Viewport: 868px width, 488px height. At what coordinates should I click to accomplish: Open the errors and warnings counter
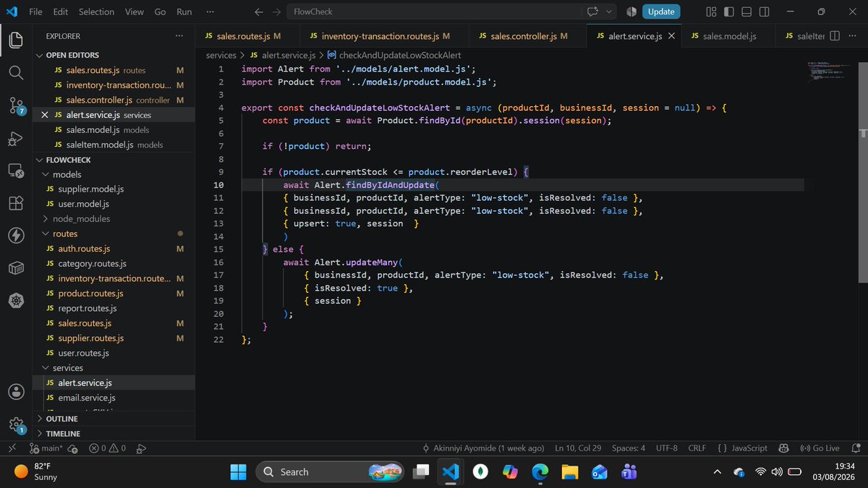107,448
